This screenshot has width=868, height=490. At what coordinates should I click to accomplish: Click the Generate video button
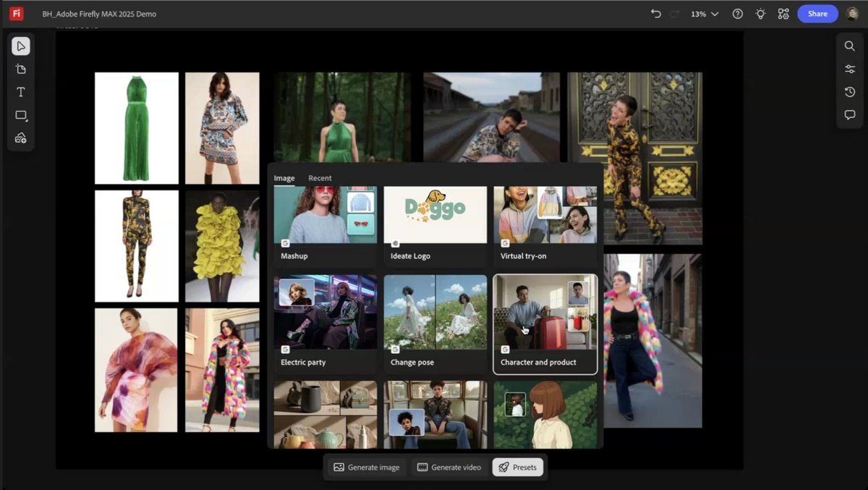[x=448, y=467]
